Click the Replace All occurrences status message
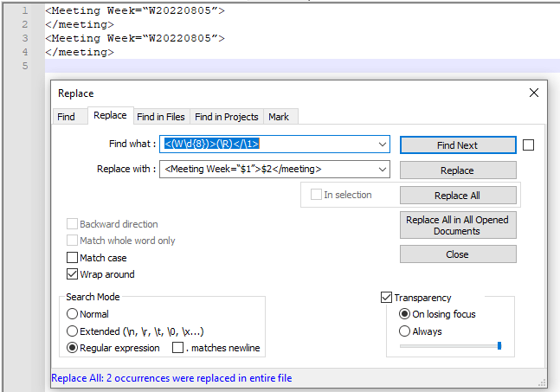The image size is (560, 392). click(x=171, y=378)
